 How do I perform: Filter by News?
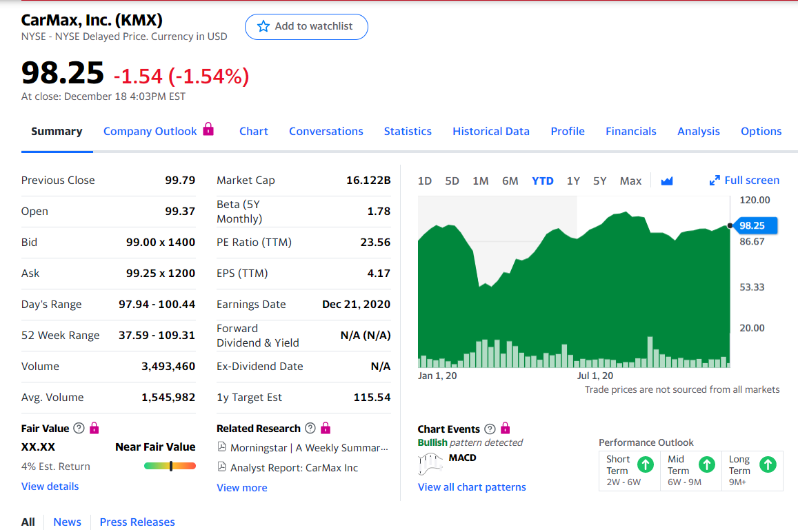point(67,522)
